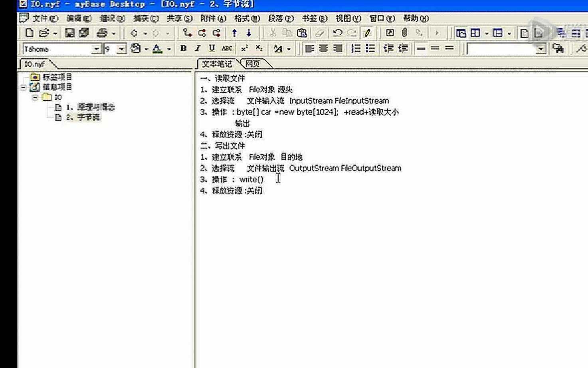Click the attachment paperclip icon
The image size is (588, 368).
click(x=404, y=33)
